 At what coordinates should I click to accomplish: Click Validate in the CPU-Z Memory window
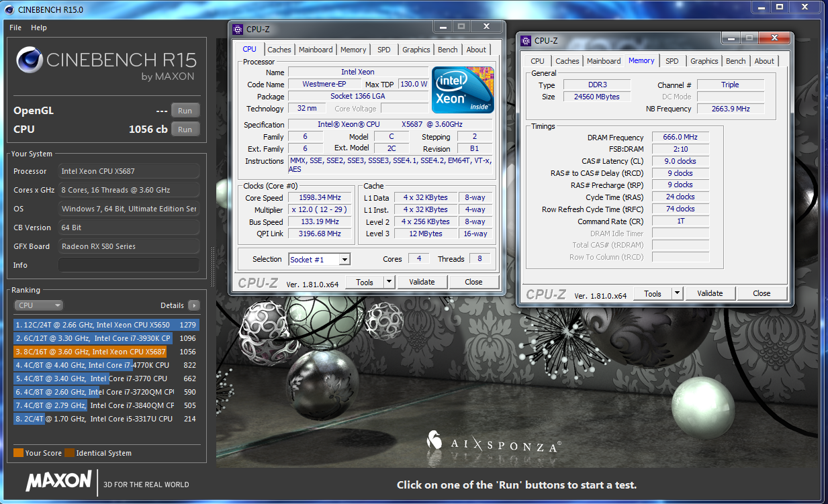point(710,293)
